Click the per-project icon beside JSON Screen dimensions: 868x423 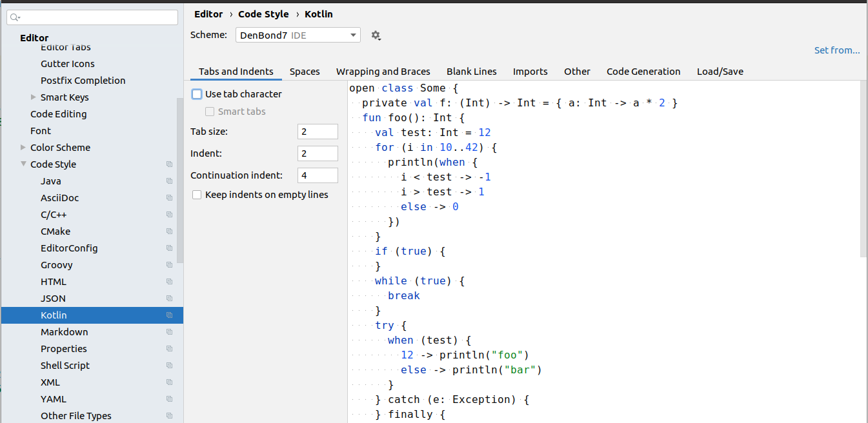pyautogui.click(x=169, y=299)
